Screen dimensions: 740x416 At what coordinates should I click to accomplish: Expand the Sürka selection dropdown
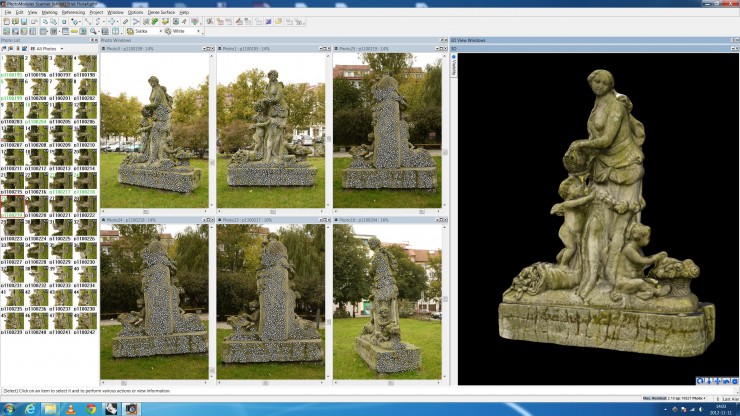tap(159, 31)
